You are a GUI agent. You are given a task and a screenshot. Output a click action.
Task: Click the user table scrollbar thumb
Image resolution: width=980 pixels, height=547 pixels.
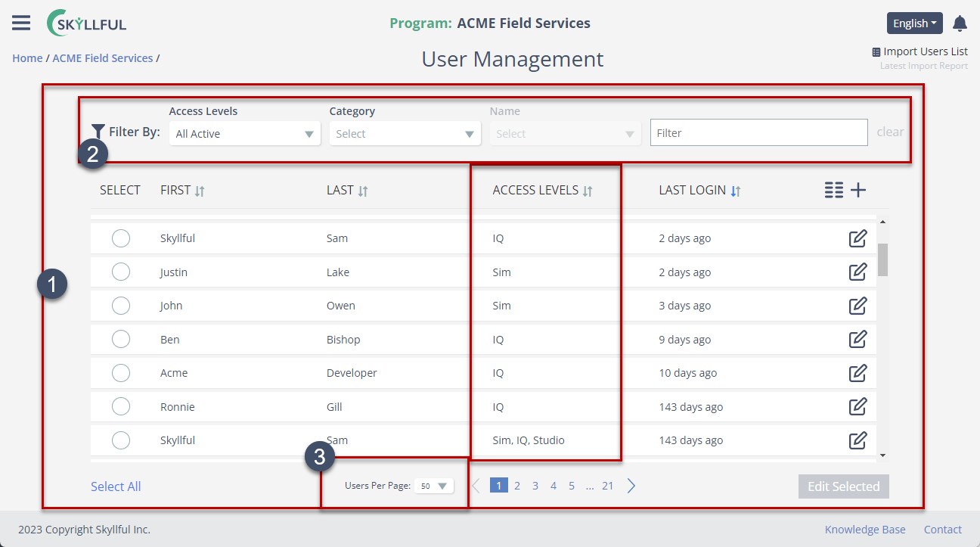[x=882, y=260]
